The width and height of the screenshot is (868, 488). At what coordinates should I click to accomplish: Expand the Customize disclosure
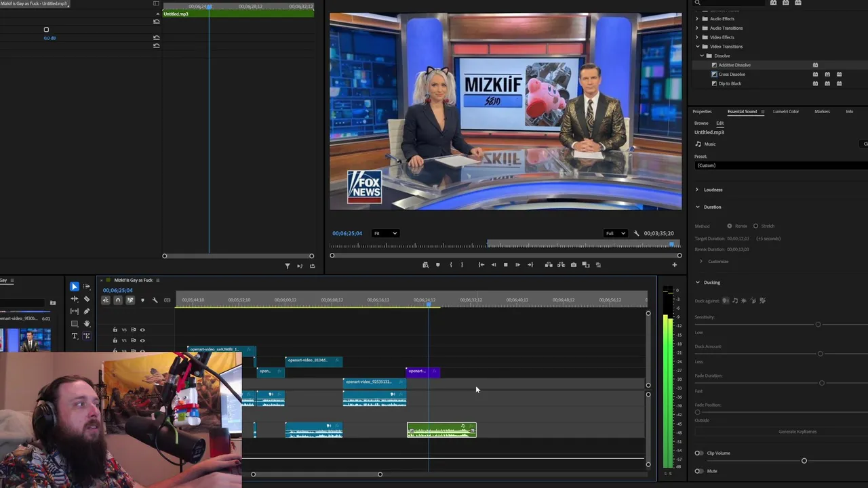tap(701, 261)
